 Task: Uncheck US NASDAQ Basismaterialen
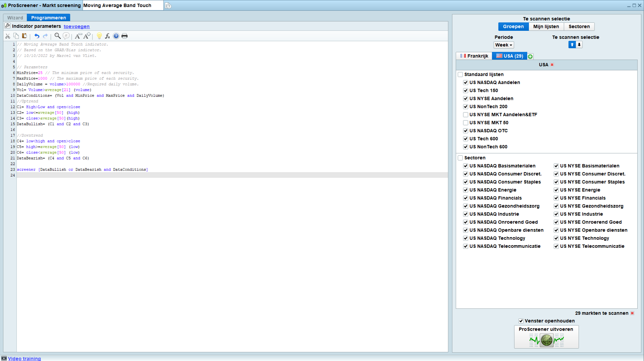pyautogui.click(x=466, y=166)
